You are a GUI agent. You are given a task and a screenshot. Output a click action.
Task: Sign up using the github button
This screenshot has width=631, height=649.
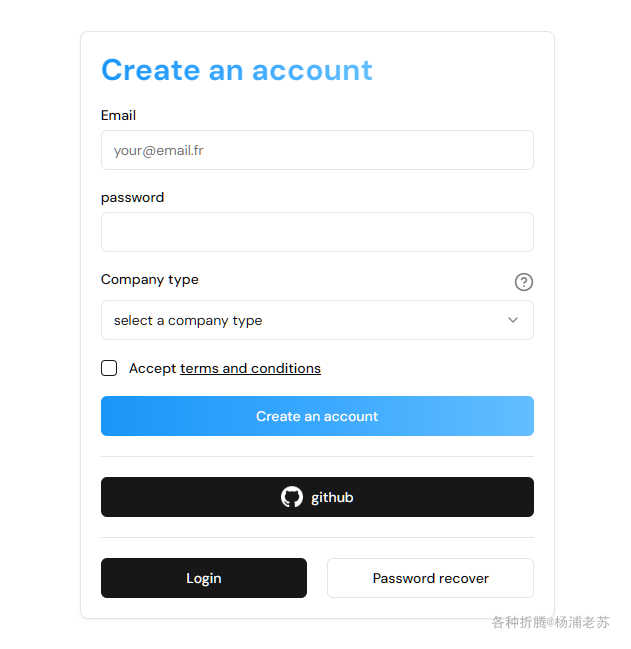317,497
